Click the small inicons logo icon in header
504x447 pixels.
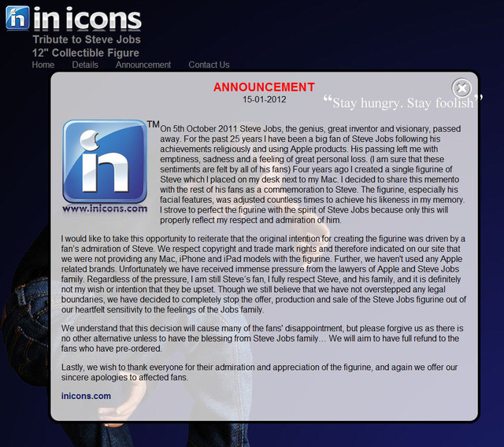point(17,18)
